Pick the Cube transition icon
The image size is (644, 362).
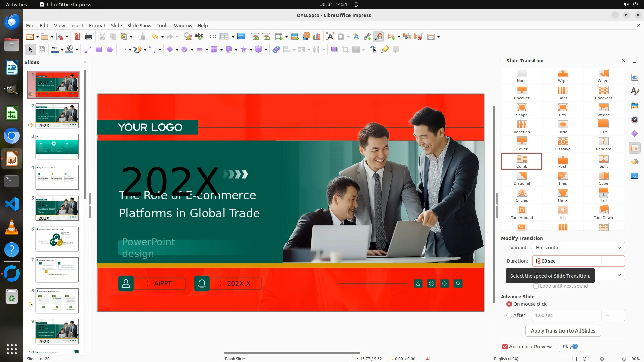tap(603, 178)
